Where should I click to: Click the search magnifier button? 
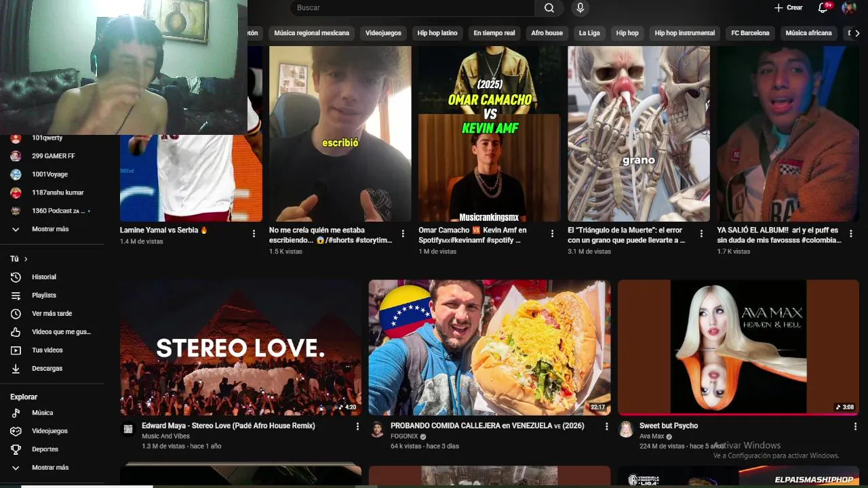tap(549, 8)
